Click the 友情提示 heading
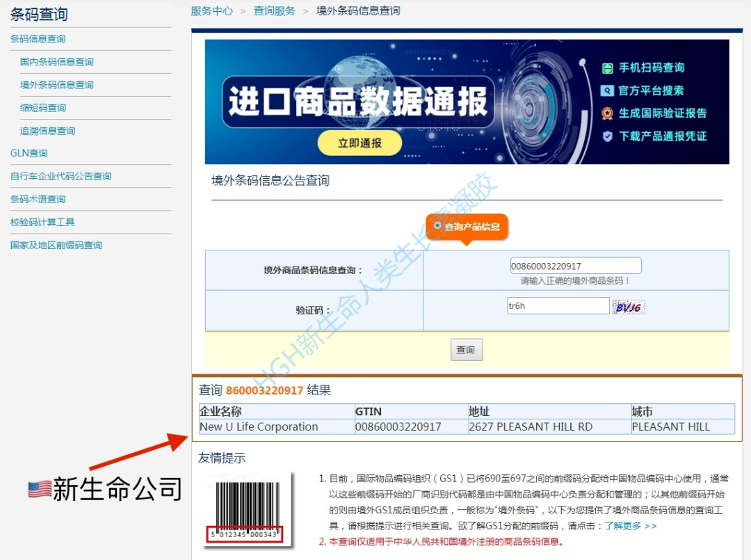 222,458
